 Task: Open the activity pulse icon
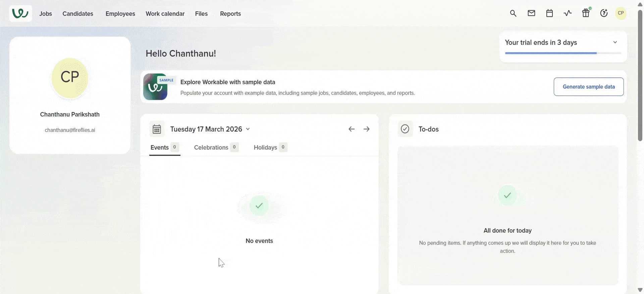(568, 13)
